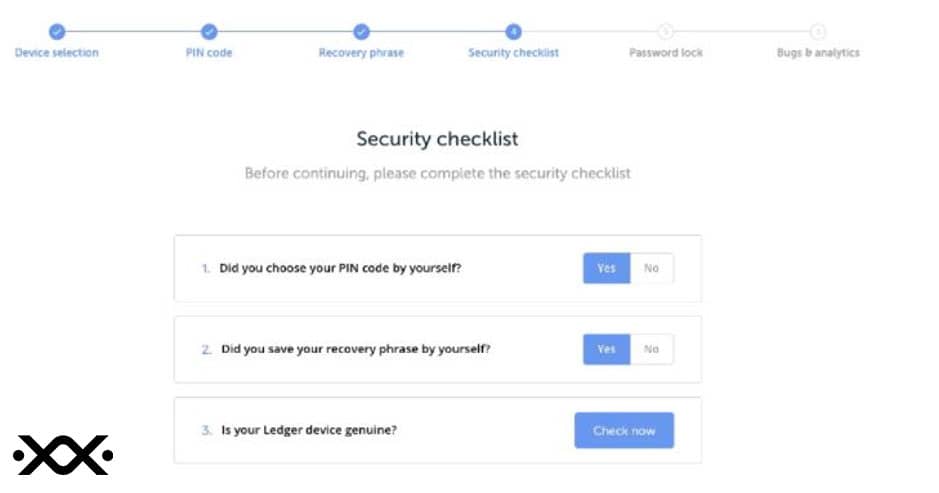
Task: Select the Security checklist step label
Action: (513, 53)
